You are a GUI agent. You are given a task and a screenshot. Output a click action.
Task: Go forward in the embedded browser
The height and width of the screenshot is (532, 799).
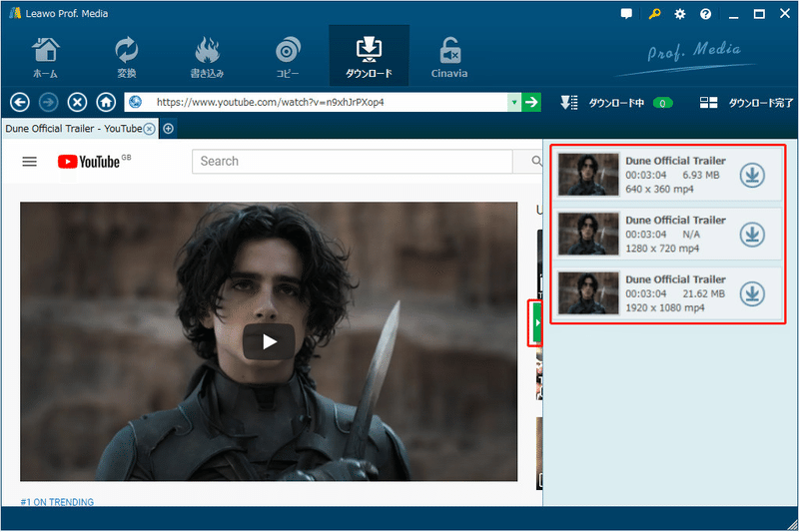pos(48,103)
